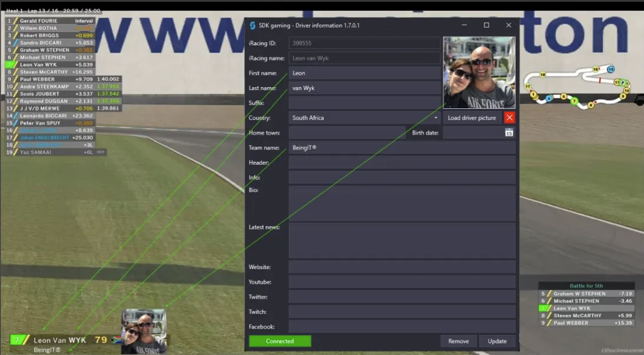
Task: Click inside the Bio text area
Action: pyautogui.click(x=402, y=203)
